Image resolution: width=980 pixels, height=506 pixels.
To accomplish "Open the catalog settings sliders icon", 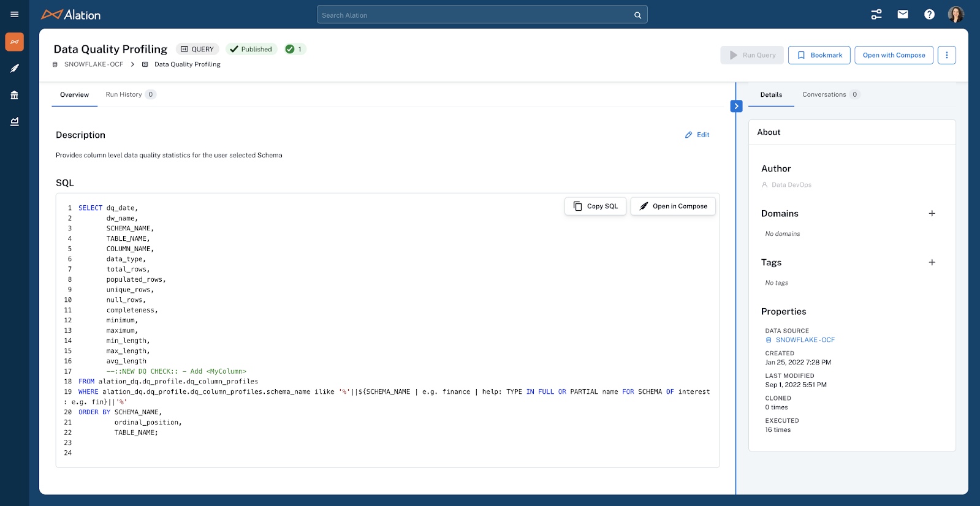I will tap(876, 14).
